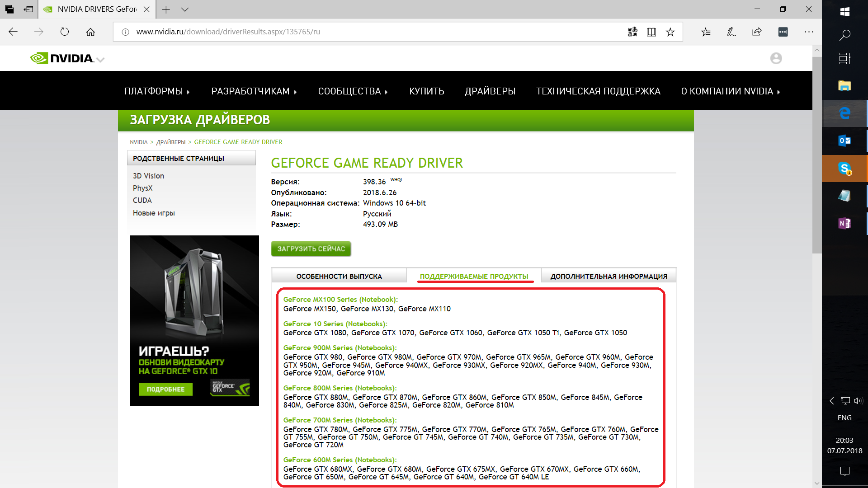This screenshot has height=488, width=868.
Task: Open a new browser tab
Action: click(166, 9)
